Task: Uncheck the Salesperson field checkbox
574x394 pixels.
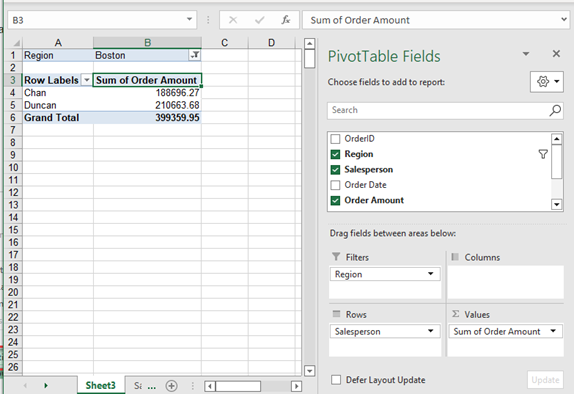Action: (x=335, y=170)
